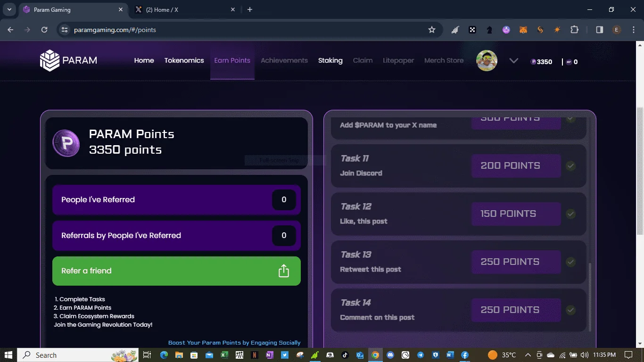Reload the current page
This screenshot has height=362, width=644.
pyautogui.click(x=44, y=30)
